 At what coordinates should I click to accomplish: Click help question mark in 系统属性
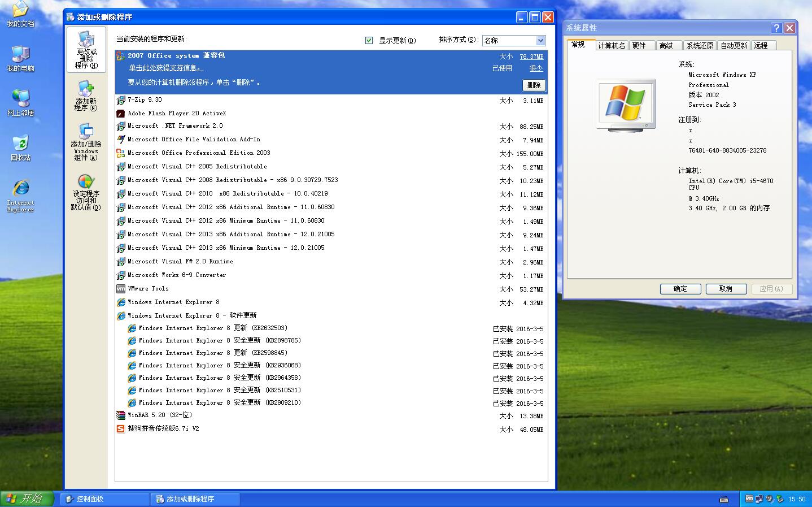(776, 28)
